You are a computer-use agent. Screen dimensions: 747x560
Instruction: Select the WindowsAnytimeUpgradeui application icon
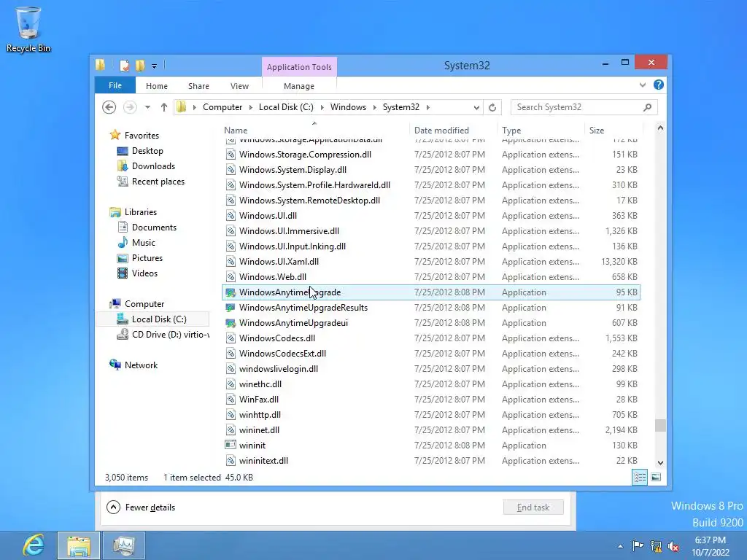(x=231, y=323)
